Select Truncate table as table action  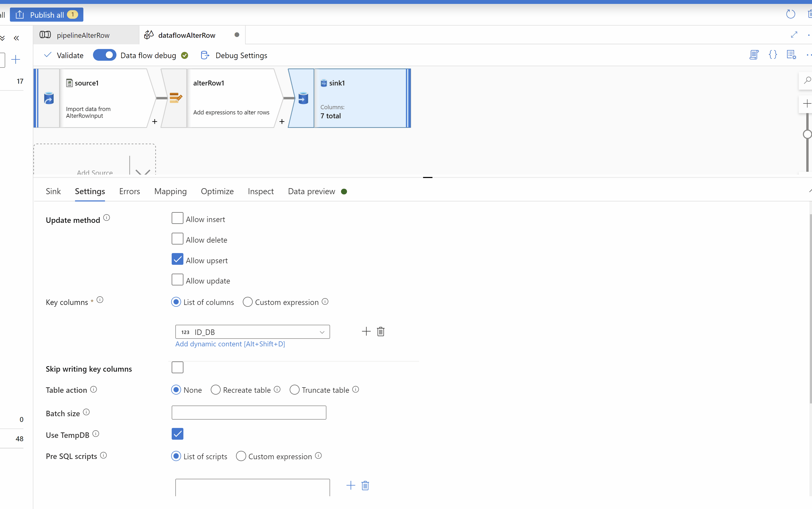pos(294,389)
